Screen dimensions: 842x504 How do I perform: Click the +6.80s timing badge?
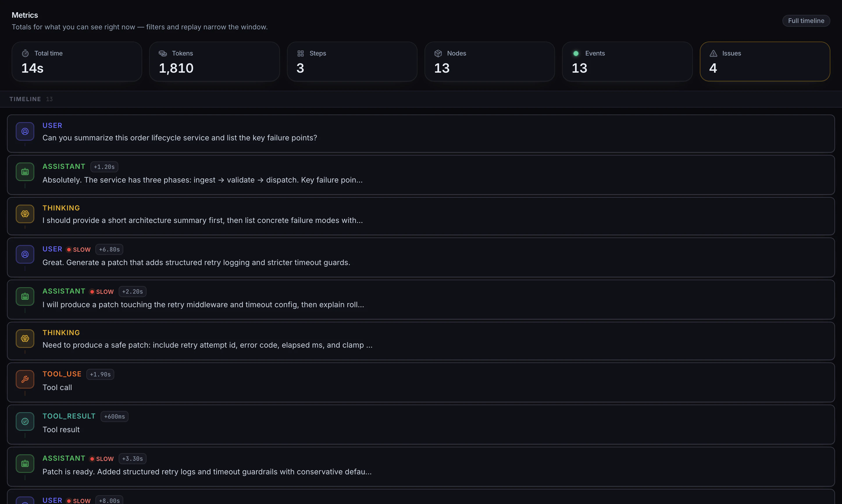[x=109, y=249]
